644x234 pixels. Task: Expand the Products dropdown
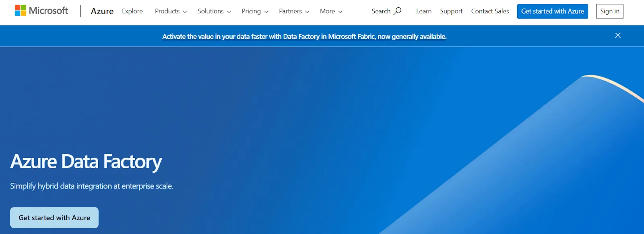(171, 11)
